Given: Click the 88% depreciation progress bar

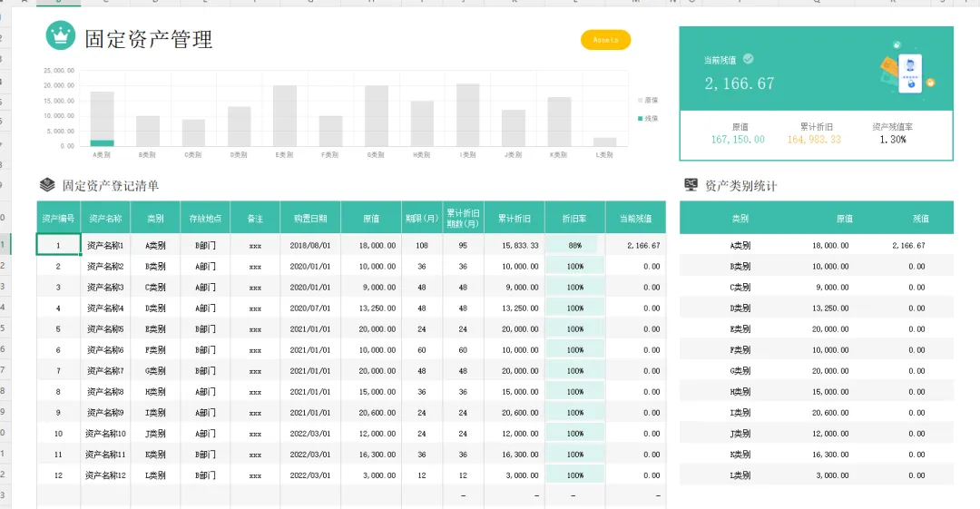Looking at the screenshot, I should tap(572, 245).
